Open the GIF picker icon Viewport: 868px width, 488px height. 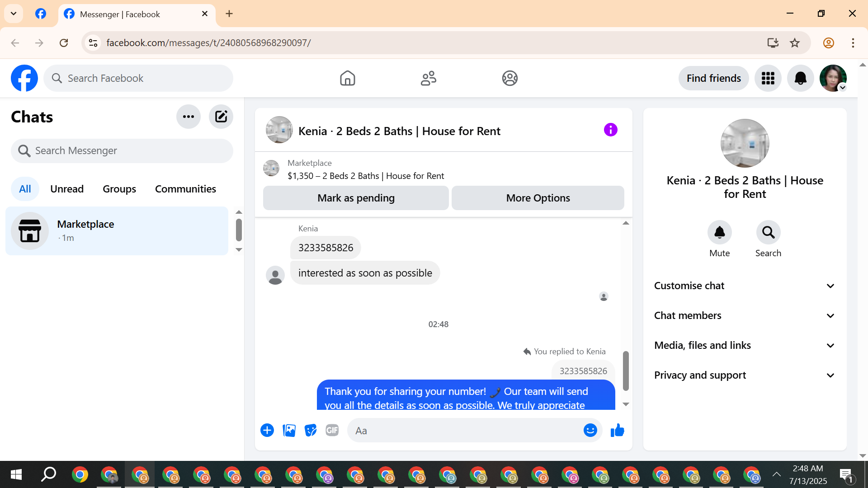[332, 430]
